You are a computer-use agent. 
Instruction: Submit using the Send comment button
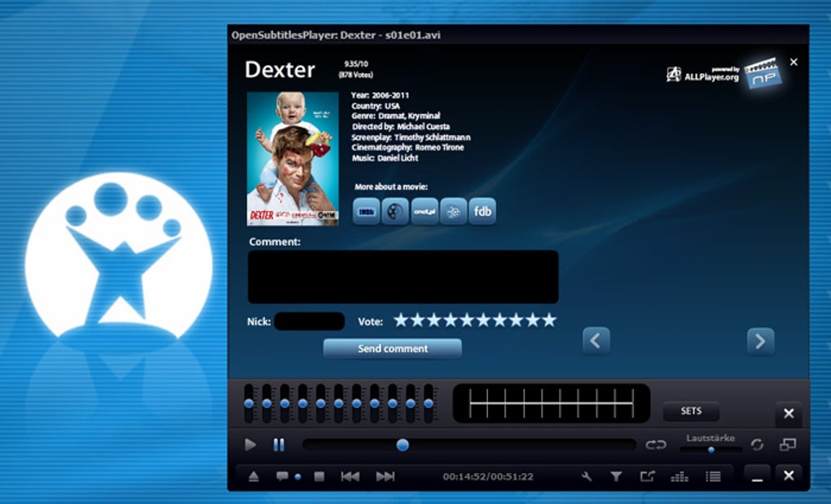393,348
